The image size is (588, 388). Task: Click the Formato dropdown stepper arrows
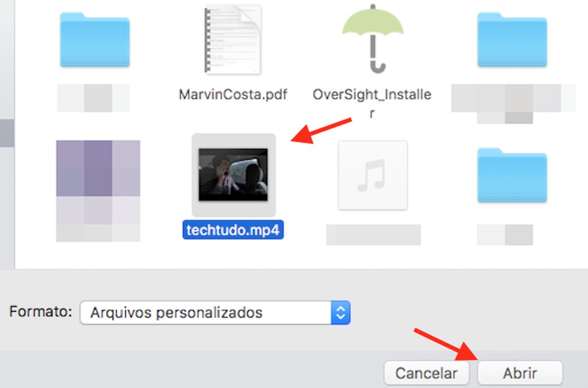[x=341, y=312]
